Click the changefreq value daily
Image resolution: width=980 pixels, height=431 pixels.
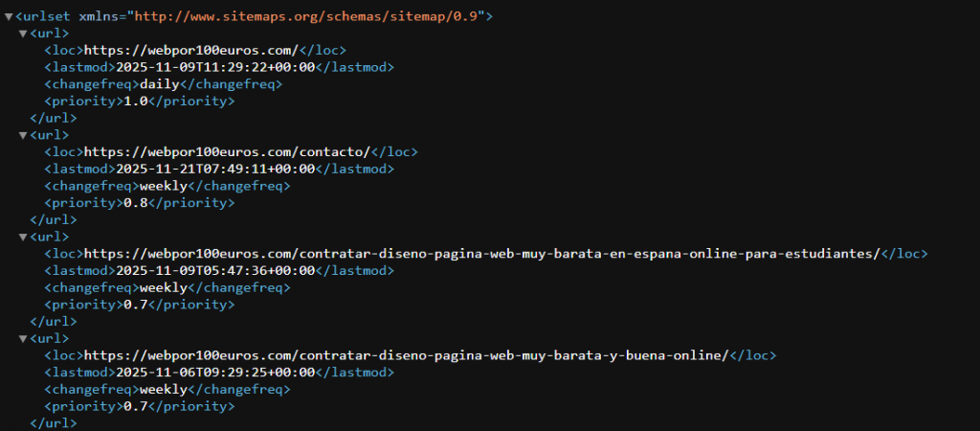coord(159,84)
